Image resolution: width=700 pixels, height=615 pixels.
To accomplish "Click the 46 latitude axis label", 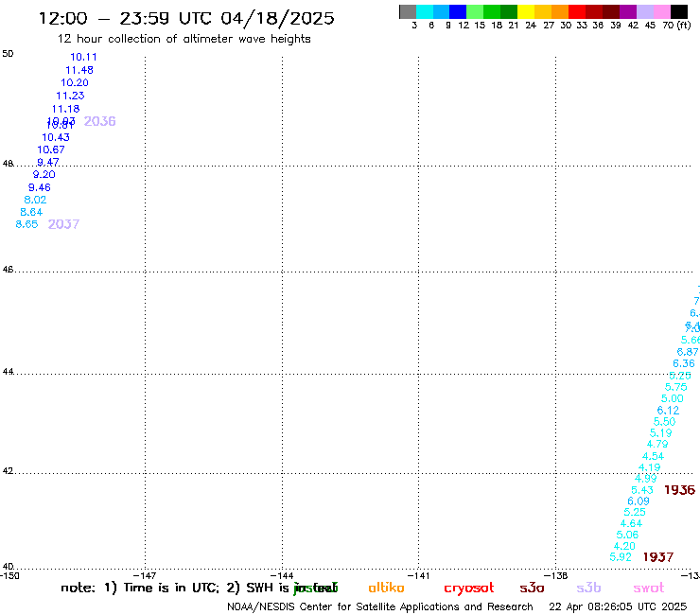I will pos(8,270).
